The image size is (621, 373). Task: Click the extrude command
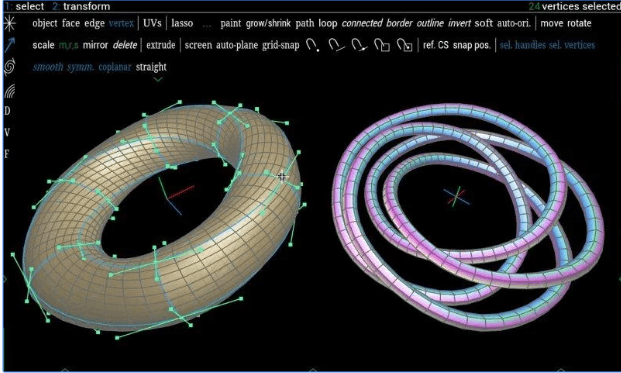point(161,45)
